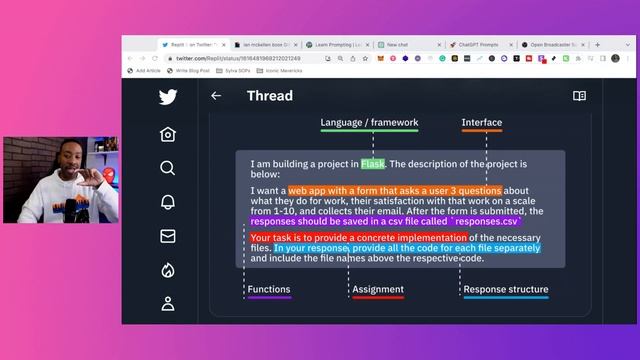Reload the page with refresh icon
This screenshot has height=360, width=640.
click(x=155, y=59)
